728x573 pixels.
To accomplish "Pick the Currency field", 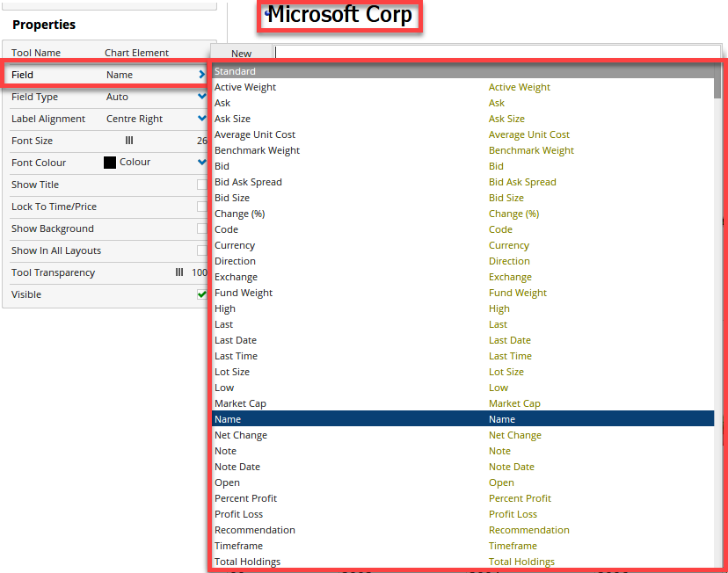I will point(462,245).
